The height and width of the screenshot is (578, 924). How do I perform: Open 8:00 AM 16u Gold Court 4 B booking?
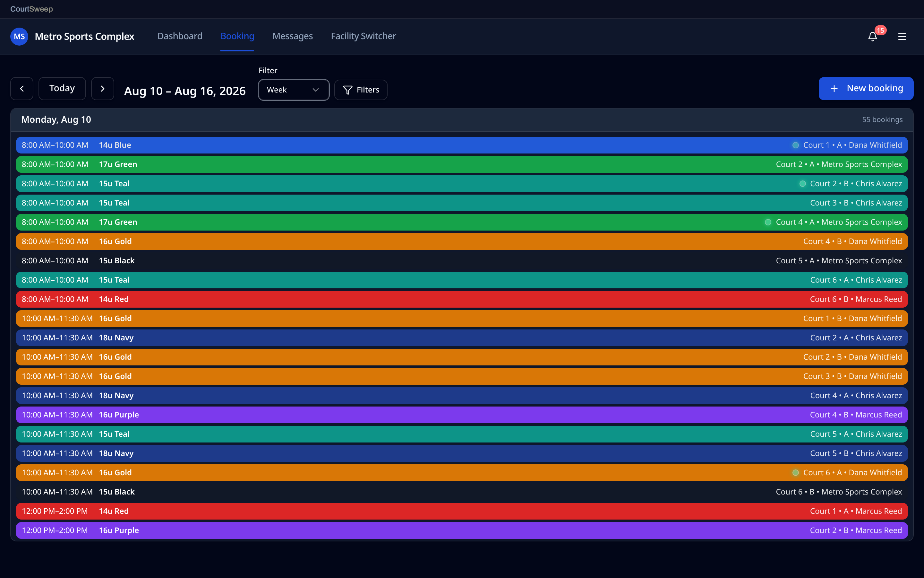pos(462,241)
